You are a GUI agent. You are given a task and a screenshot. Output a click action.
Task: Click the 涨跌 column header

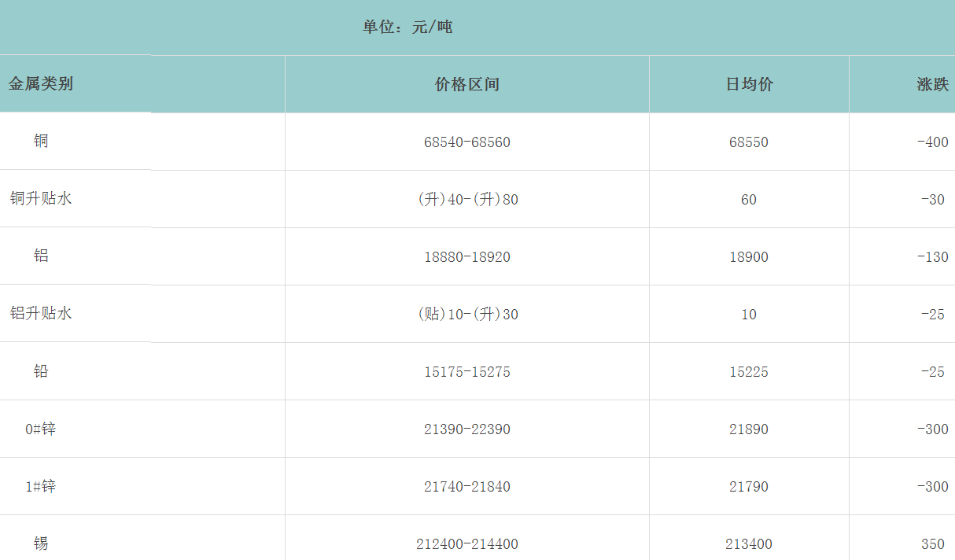pos(932,85)
